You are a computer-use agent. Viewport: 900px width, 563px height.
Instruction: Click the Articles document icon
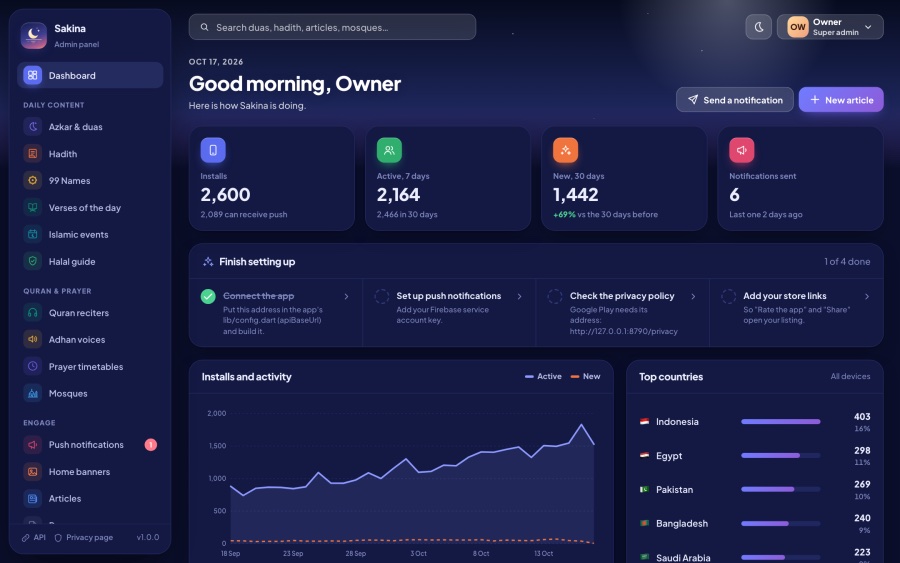point(33,498)
